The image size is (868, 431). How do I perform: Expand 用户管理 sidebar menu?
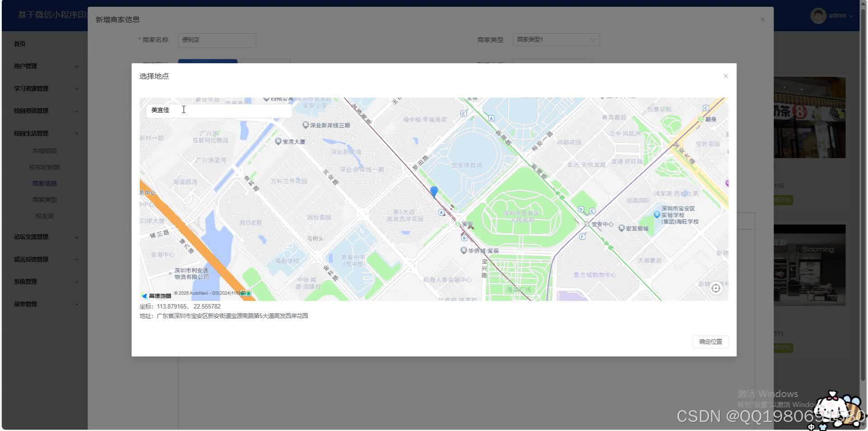pos(45,66)
